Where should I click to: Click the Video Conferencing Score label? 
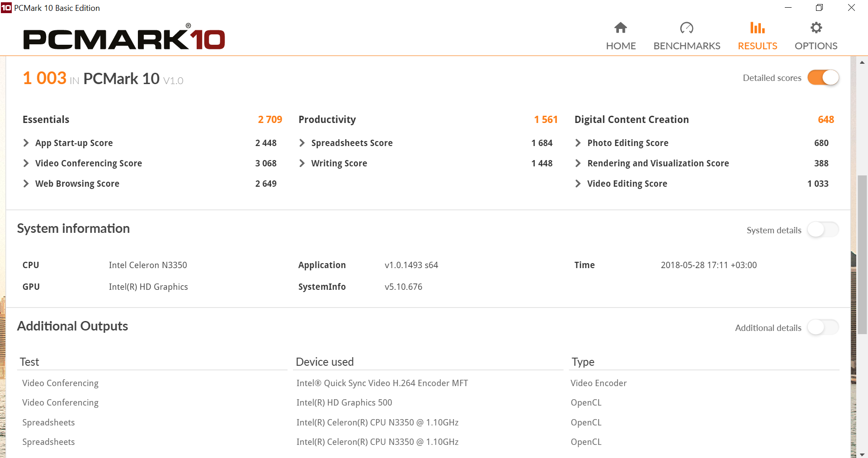pos(89,163)
